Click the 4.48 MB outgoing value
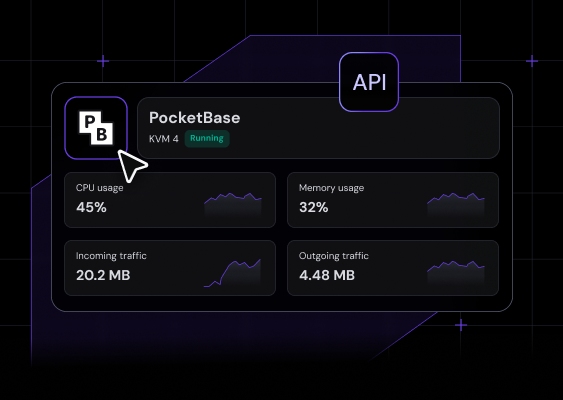The width and height of the screenshot is (563, 400). point(327,275)
